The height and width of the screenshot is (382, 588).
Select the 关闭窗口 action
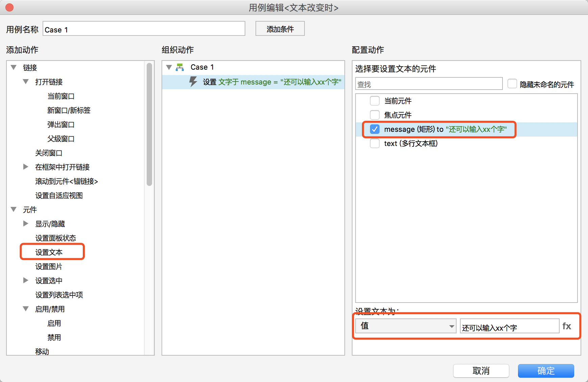coord(49,153)
